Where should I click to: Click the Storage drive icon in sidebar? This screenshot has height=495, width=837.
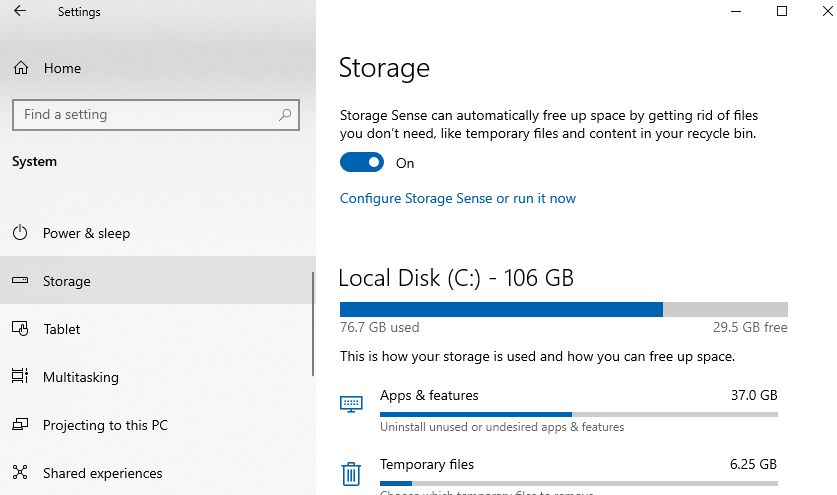[x=20, y=281]
